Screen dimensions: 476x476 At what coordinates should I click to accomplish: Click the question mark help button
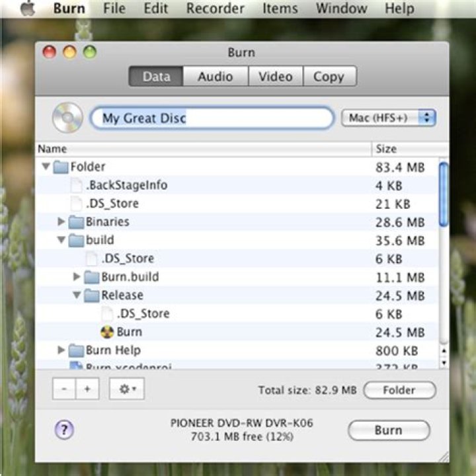pyautogui.click(x=64, y=430)
